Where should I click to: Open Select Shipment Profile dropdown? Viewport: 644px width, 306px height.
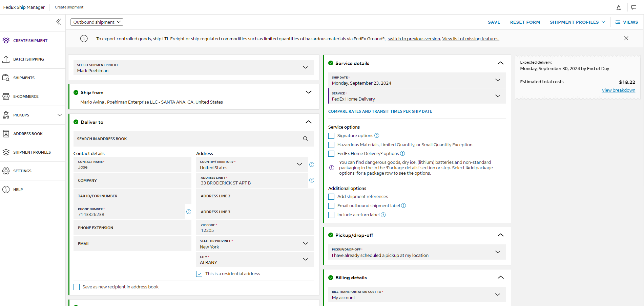coord(194,68)
